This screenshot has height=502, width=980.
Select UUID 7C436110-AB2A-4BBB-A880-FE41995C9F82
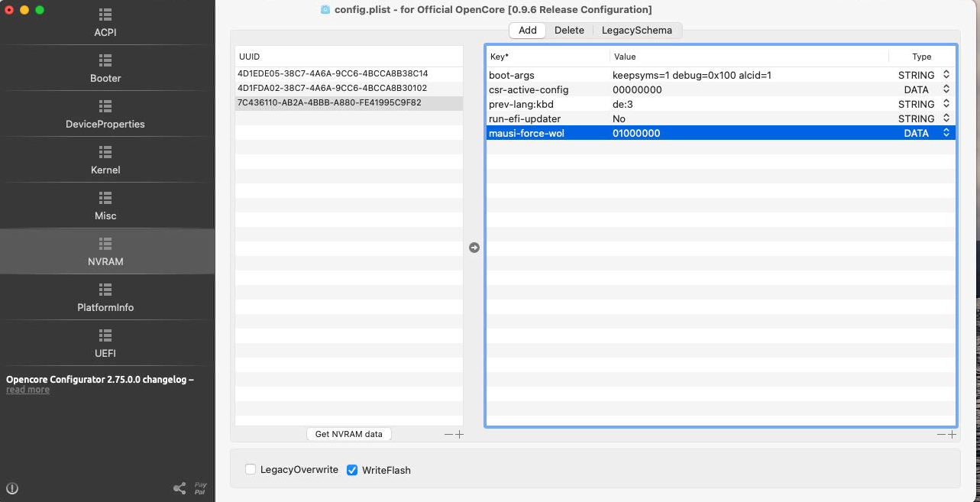coord(349,103)
